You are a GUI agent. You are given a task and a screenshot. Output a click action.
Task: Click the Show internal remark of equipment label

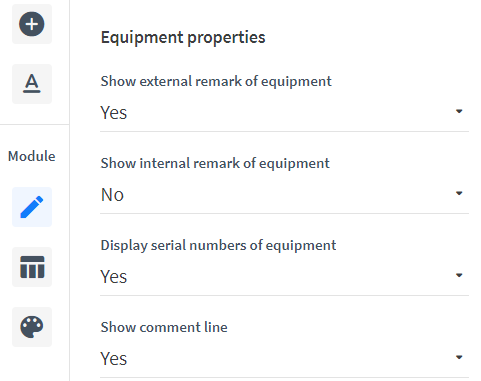215,163
